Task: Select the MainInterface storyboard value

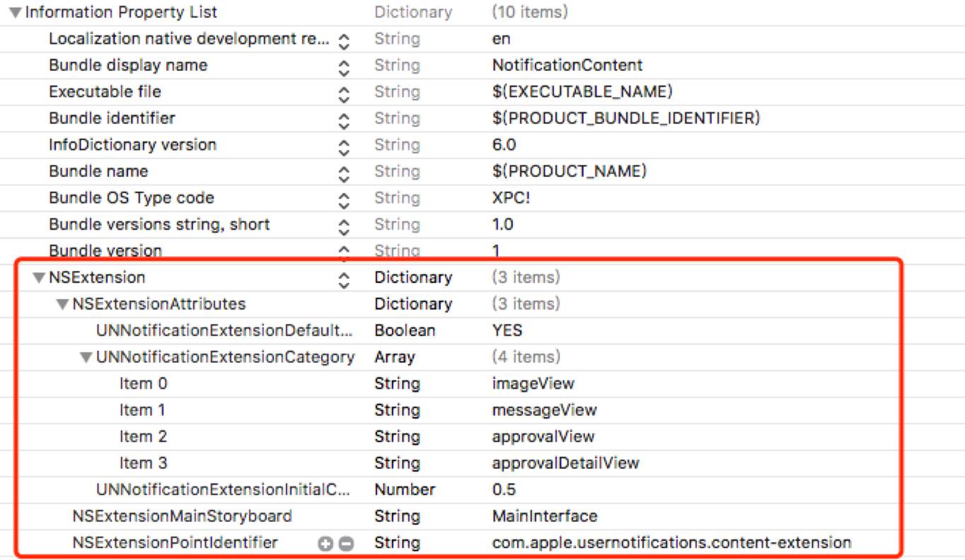Action: coord(544,516)
